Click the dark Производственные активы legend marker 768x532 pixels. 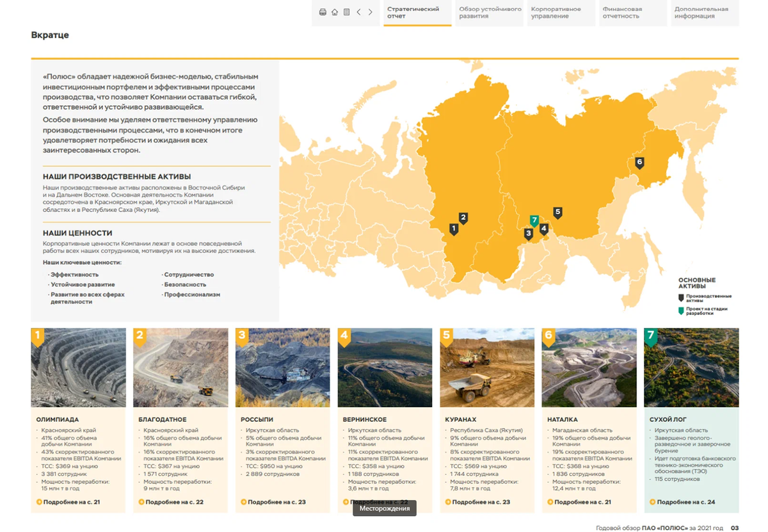click(682, 297)
